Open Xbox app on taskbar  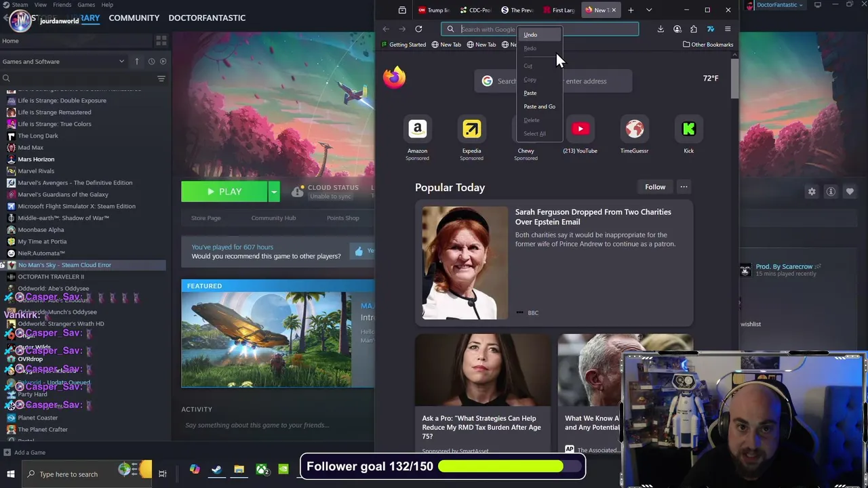[x=261, y=470]
